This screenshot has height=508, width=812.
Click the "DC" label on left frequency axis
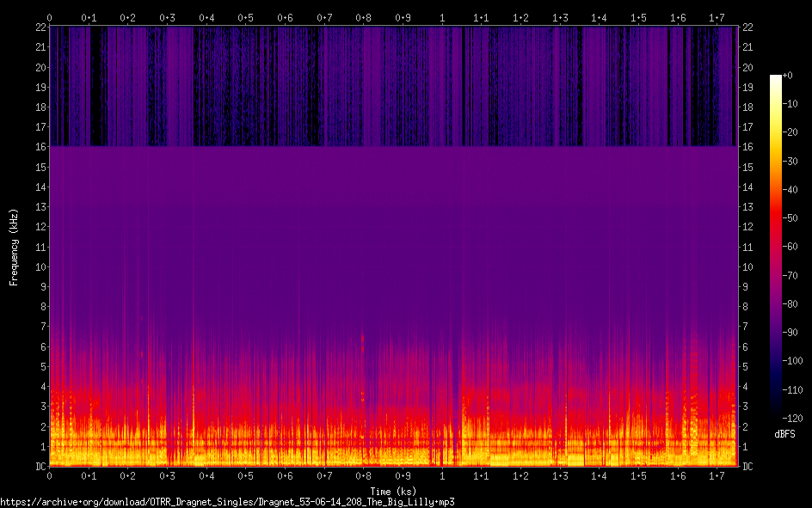point(39,467)
